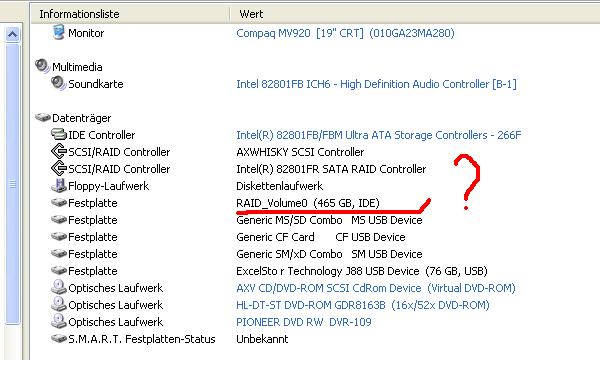Click the left panel scroll up arrow
This screenshot has width=600, height=384.
[x=12, y=35]
